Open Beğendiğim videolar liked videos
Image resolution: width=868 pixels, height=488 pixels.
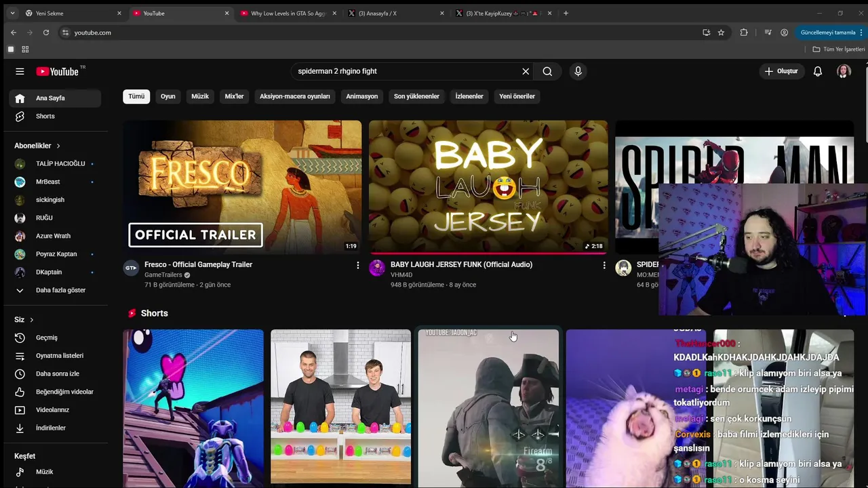coord(55,392)
